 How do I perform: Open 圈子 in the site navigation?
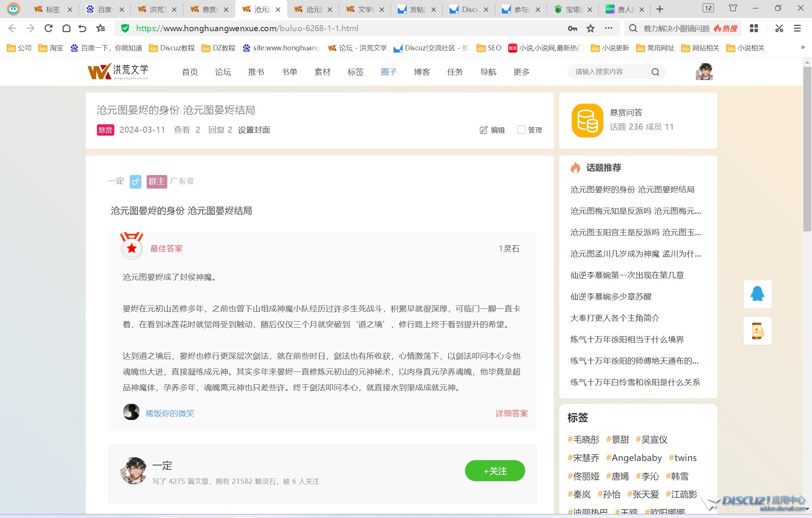point(389,72)
